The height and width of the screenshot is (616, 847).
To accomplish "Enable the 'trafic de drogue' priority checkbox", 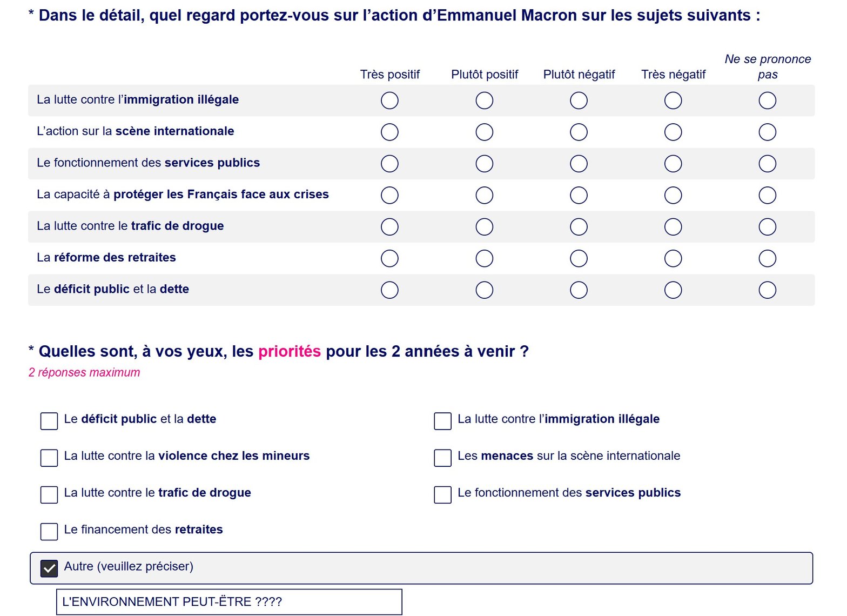I will (49, 495).
